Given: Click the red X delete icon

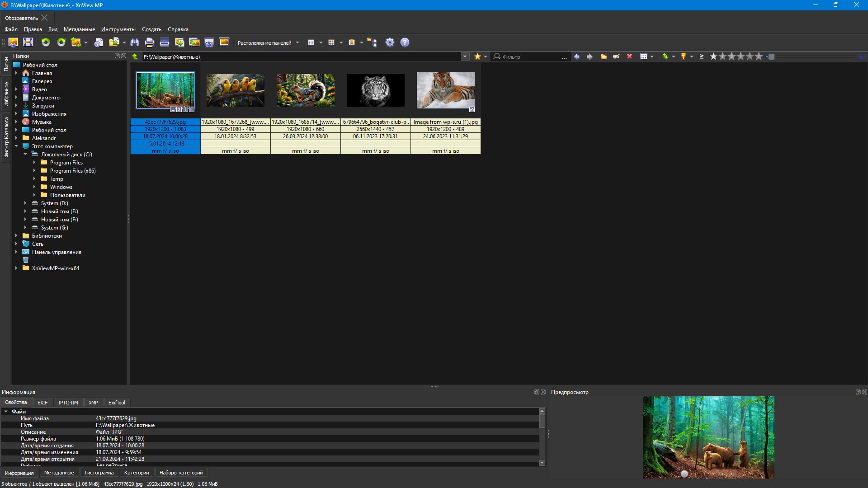Looking at the screenshot, I should pos(629,56).
